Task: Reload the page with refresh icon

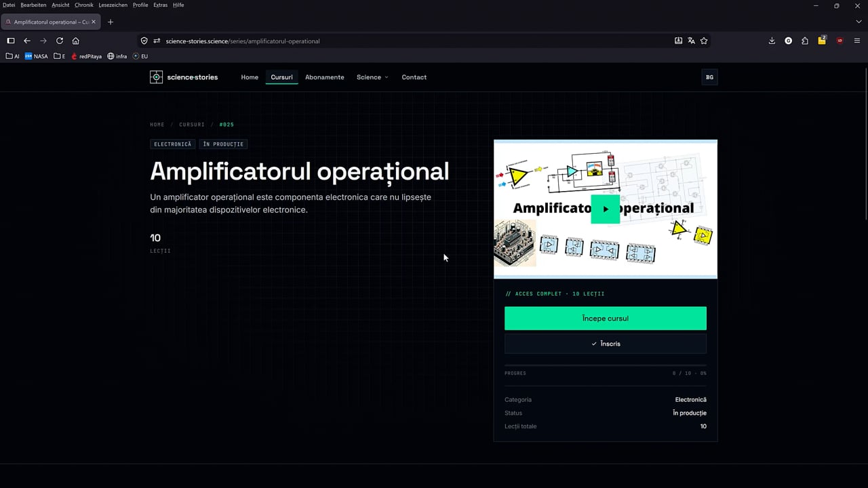Action: [x=60, y=41]
